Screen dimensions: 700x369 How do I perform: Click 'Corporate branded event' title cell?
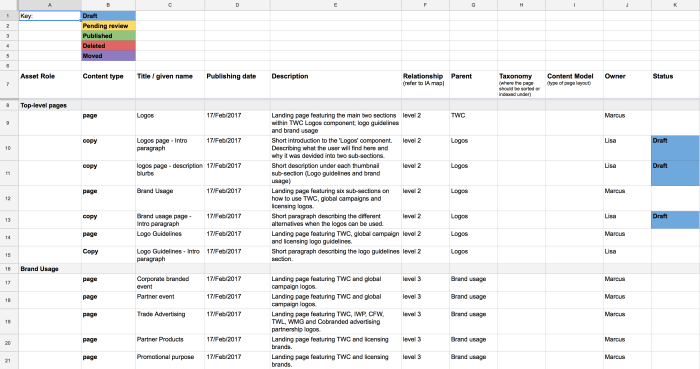170,283
